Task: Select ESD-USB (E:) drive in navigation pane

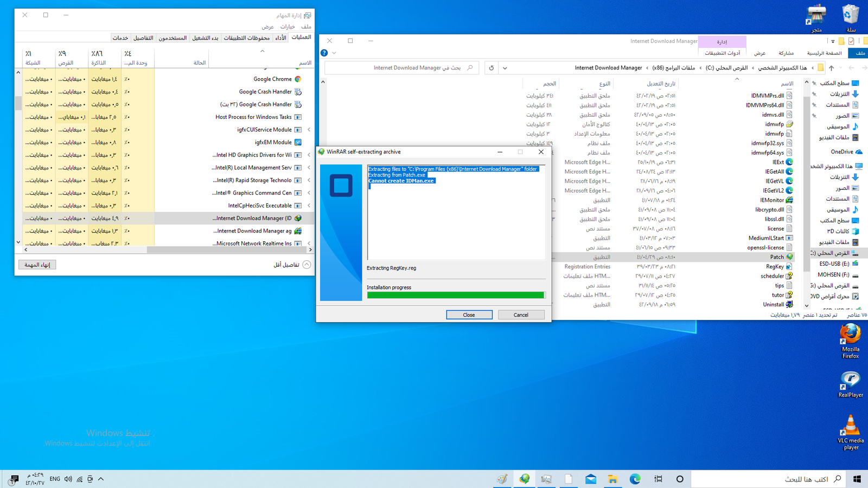Action: (x=839, y=264)
